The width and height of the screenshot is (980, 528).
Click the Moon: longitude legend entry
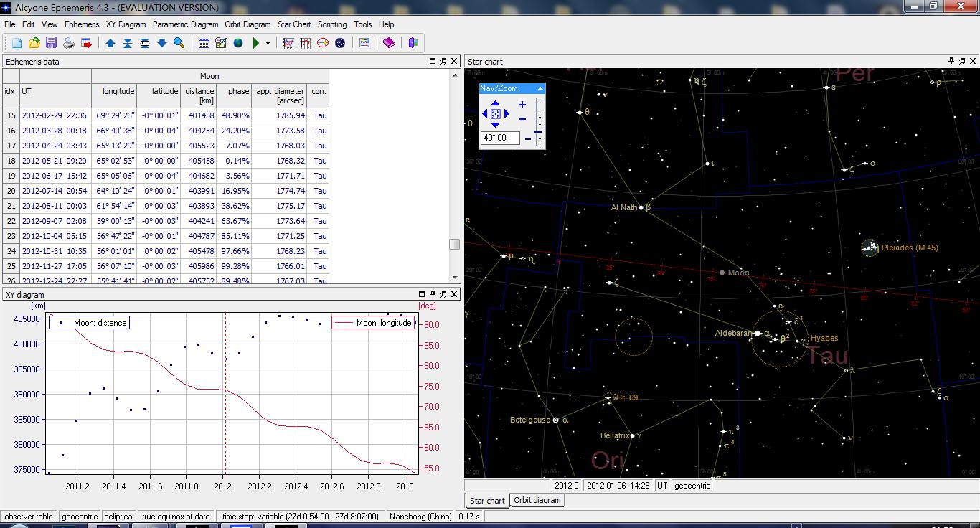[374, 323]
